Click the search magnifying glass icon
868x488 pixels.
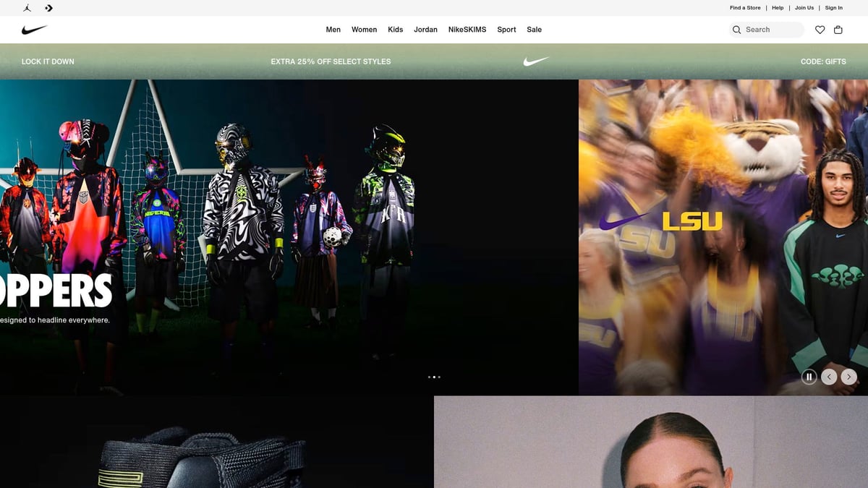click(x=737, y=30)
